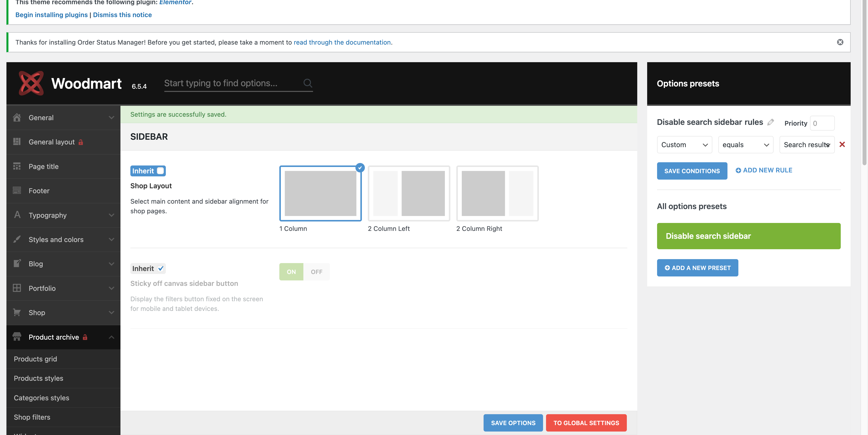
Task: Click the Shop cart icon in sidebar
Action: coord(17,312)
